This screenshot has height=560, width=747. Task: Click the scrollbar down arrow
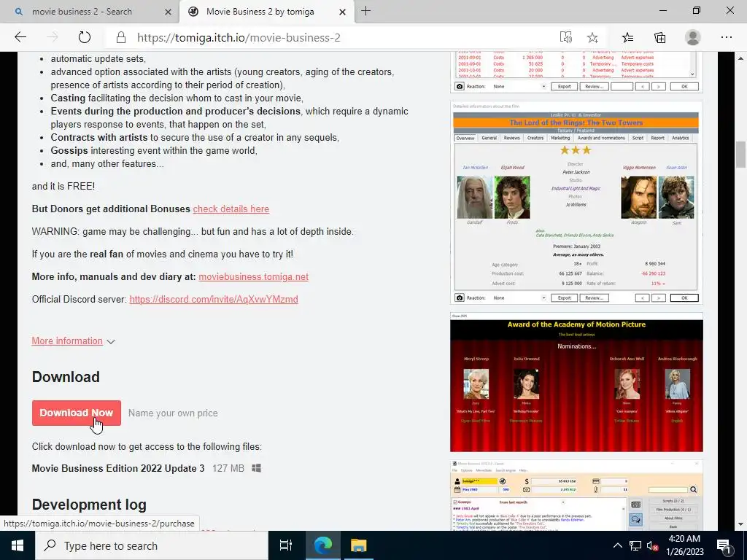click(x=741, y=525)
